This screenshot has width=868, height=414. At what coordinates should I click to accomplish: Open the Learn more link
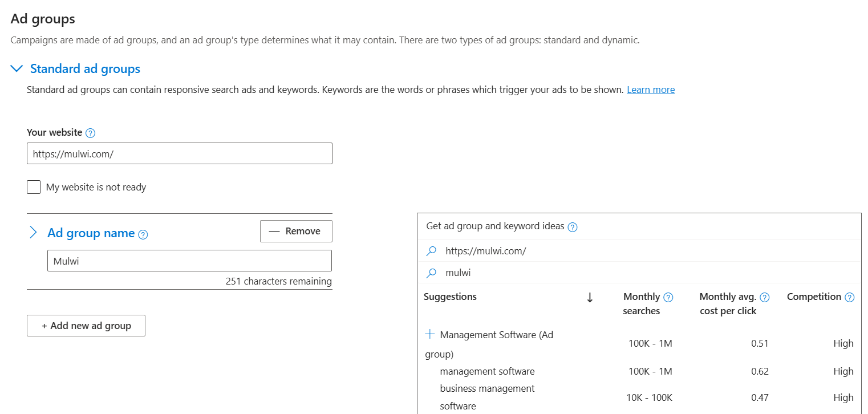click(651, 90)
